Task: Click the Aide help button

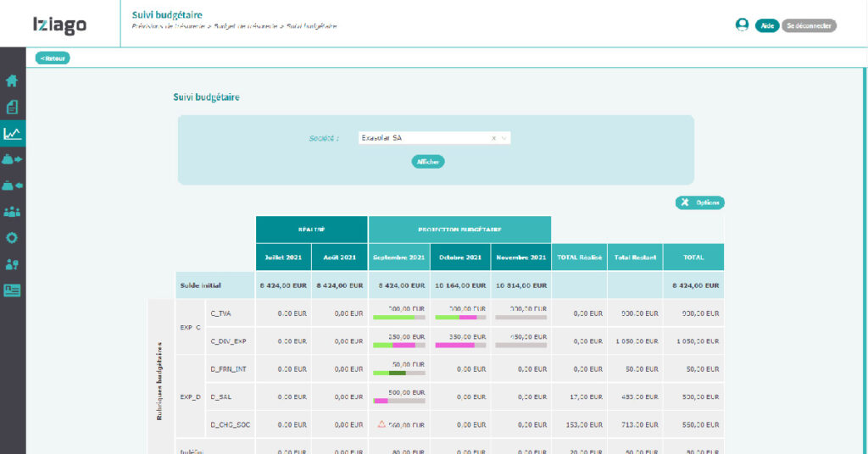Action: click(x=767, y=25)
